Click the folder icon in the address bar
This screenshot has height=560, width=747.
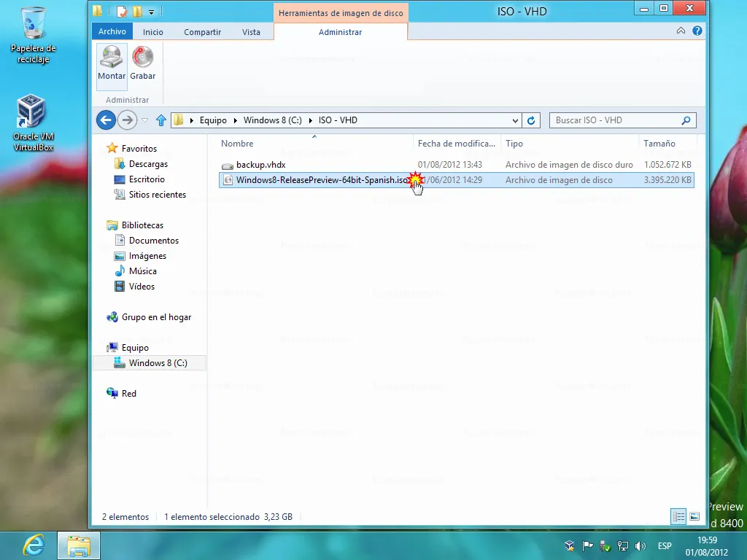[178, 120]
